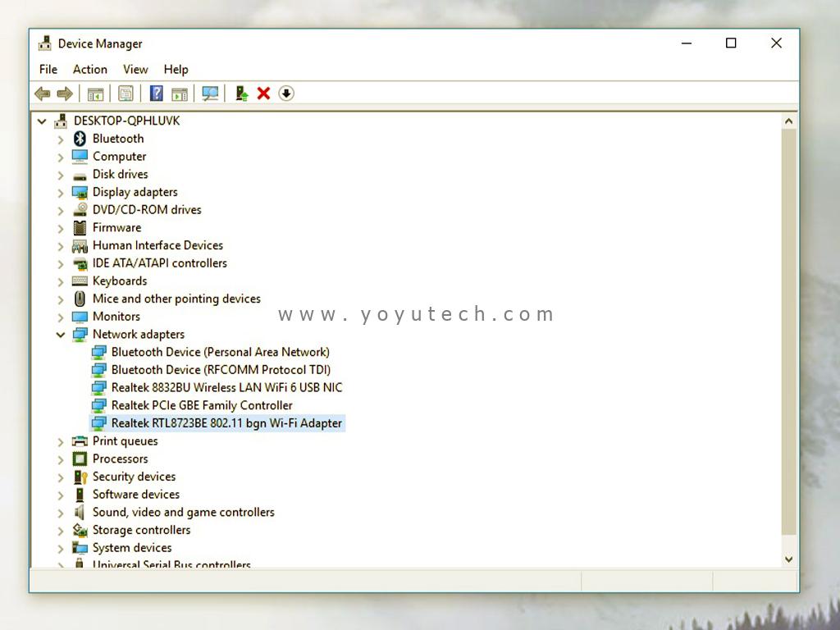Click Update device driver toolbar icon
Viewport: 840px width, 630px height.
click(242, 94)
